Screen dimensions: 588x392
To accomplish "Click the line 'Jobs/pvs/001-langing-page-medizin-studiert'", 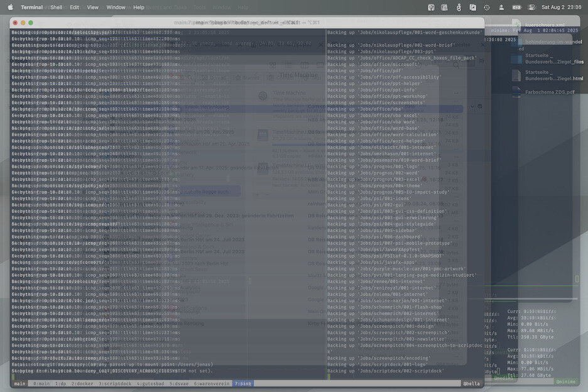I will pos(403,275).
